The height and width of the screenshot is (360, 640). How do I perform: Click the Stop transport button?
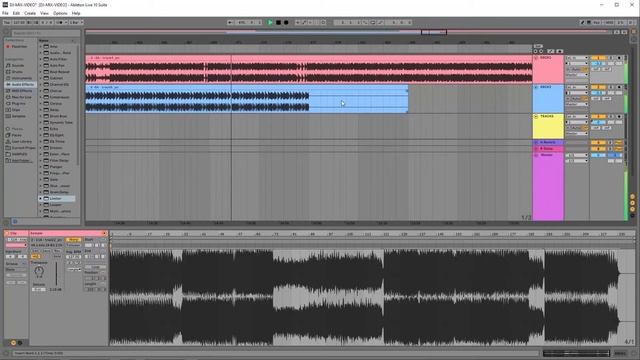278,22
